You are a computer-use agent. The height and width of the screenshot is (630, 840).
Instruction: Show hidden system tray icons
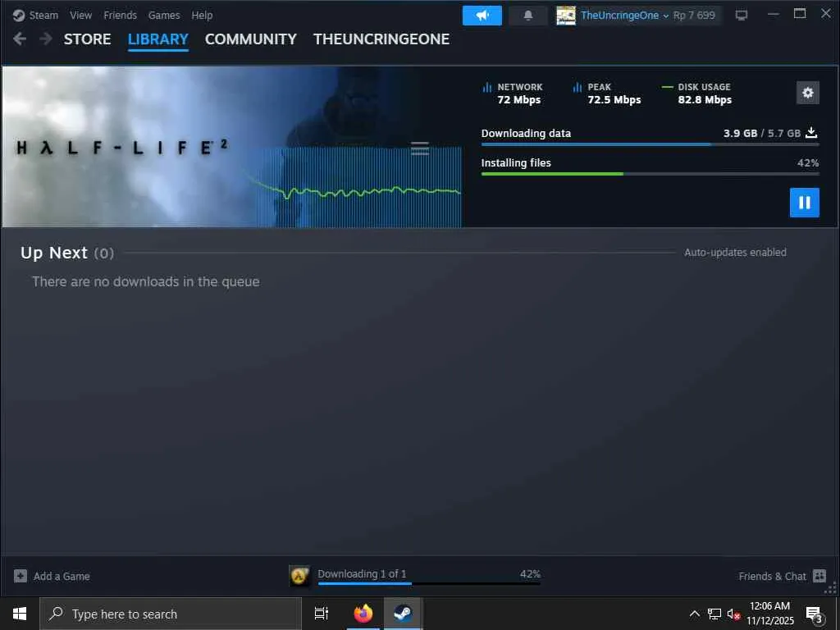pos(694,614)
